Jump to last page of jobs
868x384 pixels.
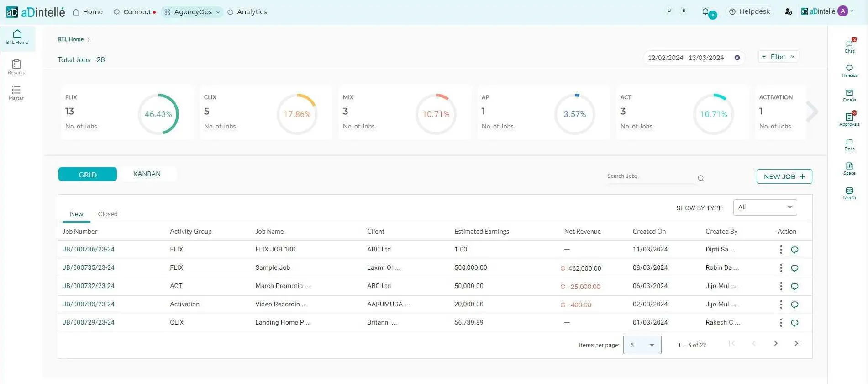tap(797, 343)
